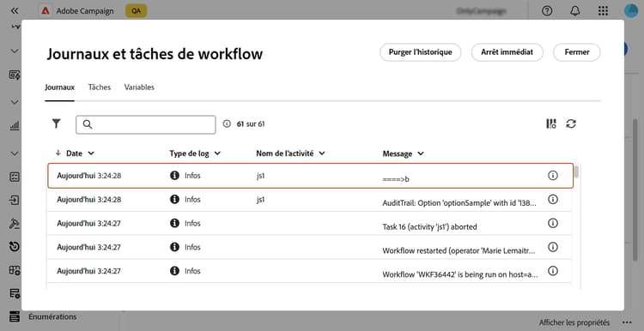Open details icon for AuditTrail row
The image size is (644, 331).
point(553,199)
